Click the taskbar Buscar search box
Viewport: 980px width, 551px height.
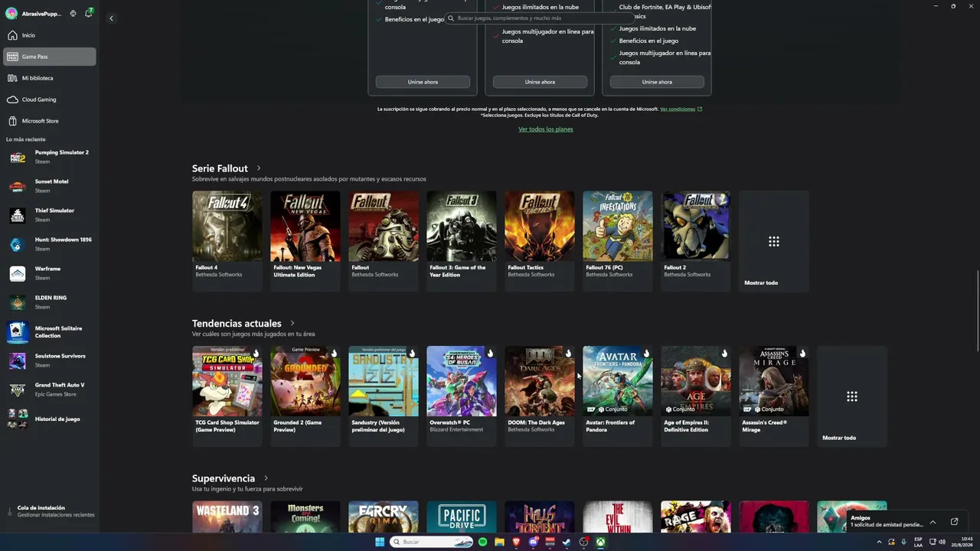coord(432,542)
